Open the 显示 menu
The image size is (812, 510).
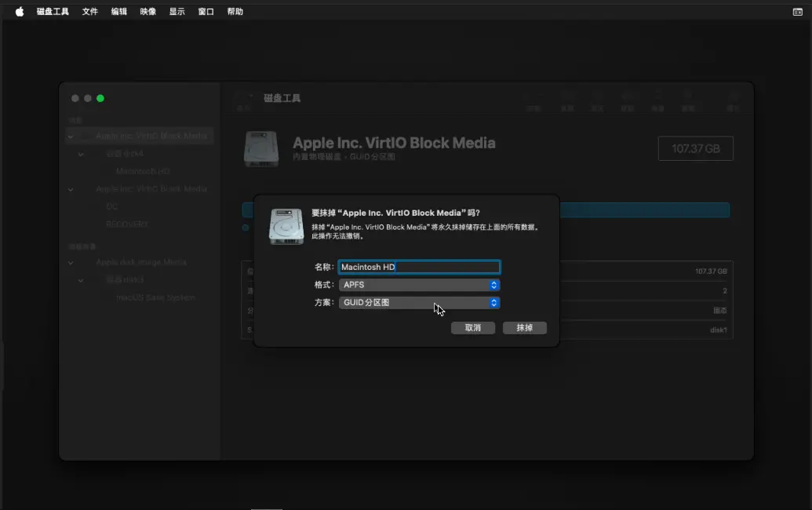coord(177,12)
